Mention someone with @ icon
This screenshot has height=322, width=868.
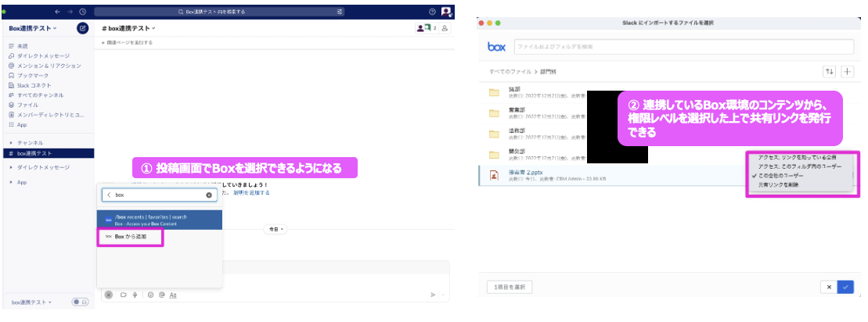pos(162,295)
